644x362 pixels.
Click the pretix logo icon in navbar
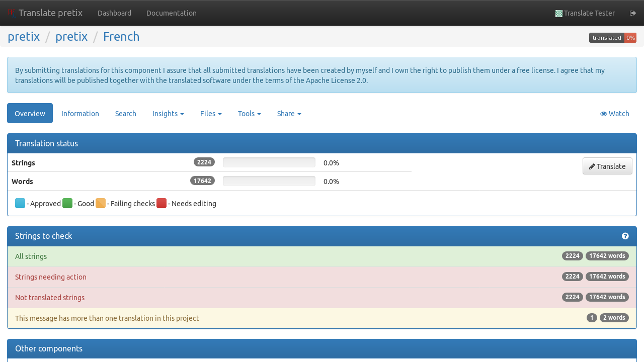[12, 13]
